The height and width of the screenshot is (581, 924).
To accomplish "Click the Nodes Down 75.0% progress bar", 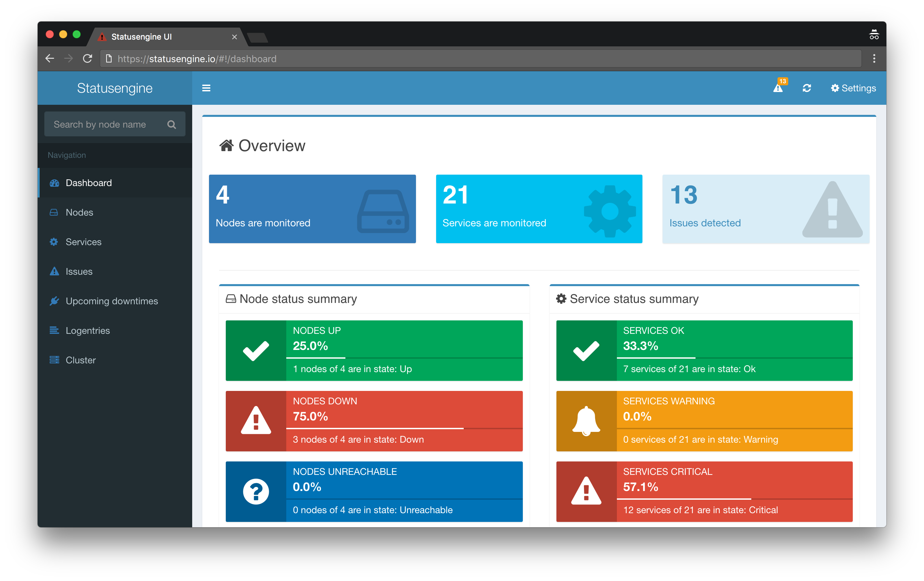I will [405, 429].
